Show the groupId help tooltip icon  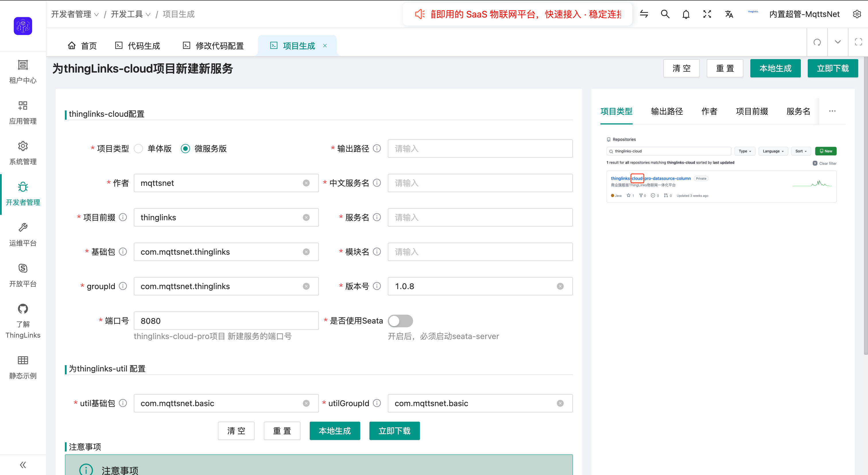[x=123, y=286]
